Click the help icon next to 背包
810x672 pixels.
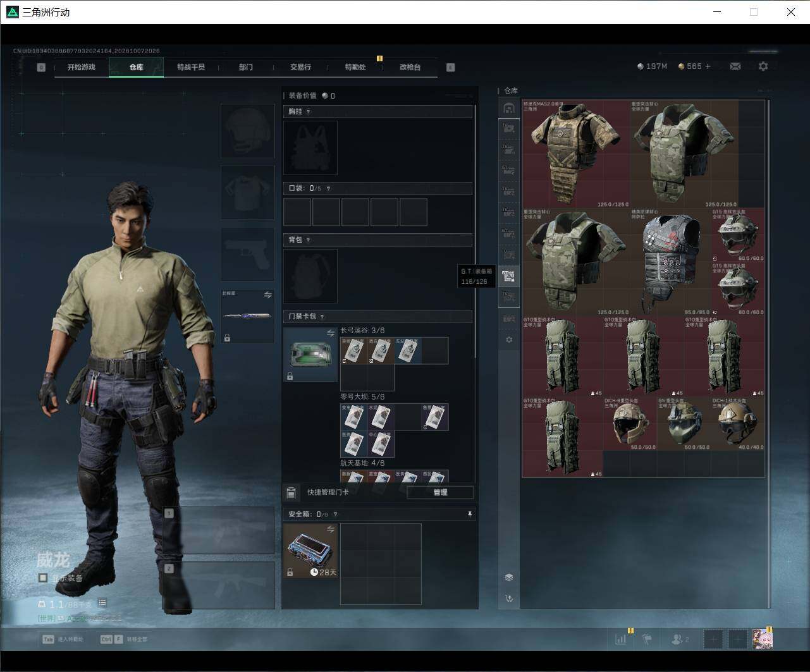pos(308,240)
